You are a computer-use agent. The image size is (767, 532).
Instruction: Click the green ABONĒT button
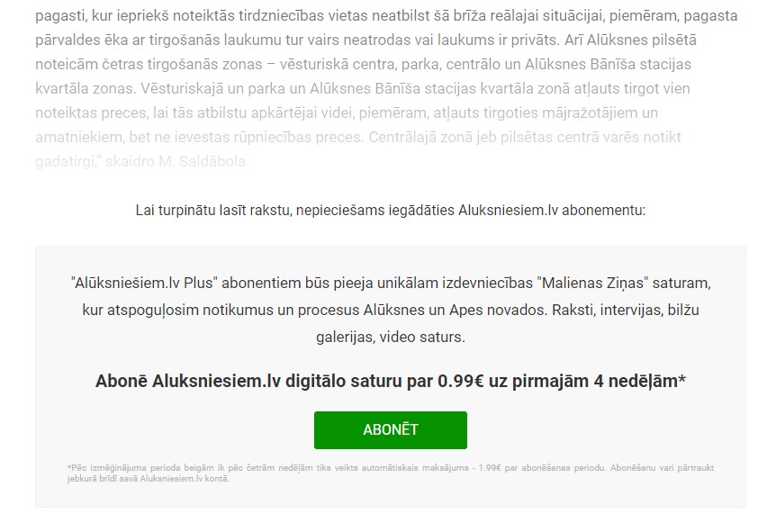(x=391, y=429)
